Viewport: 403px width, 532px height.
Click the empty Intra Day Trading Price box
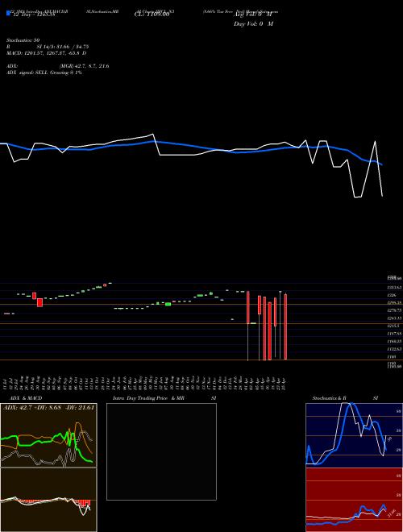[161, 451]
